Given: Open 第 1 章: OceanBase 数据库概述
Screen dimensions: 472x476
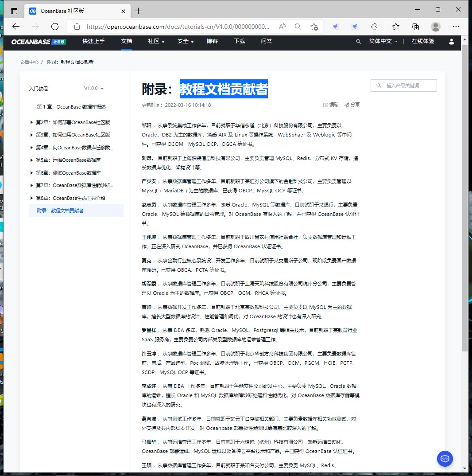Looking at the screenshot, I should 71,107.
